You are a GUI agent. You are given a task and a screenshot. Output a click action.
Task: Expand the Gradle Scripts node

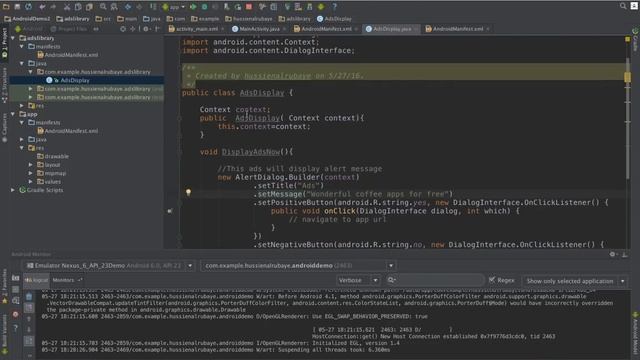point(13,190)
